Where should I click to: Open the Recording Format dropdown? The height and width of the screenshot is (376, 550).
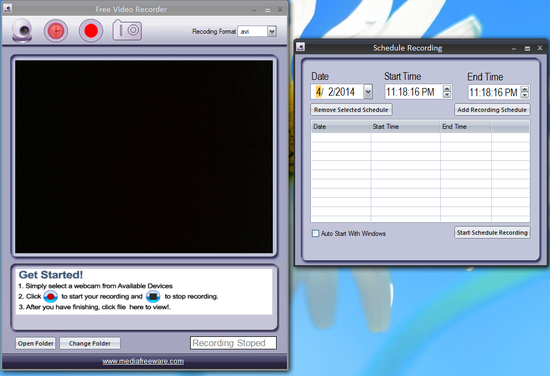pyautogui.click(x=272, y=32)
